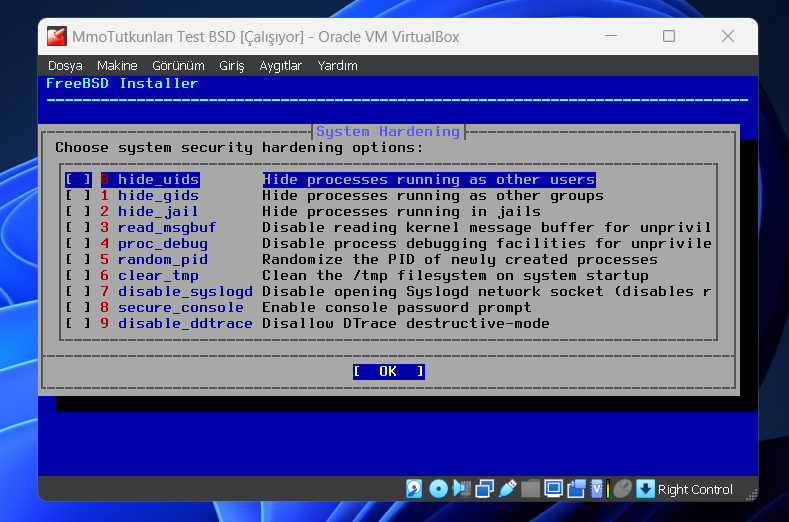Check the clear_tmp option box
This screenshot has height=522, width=789.
click(78, 275)
